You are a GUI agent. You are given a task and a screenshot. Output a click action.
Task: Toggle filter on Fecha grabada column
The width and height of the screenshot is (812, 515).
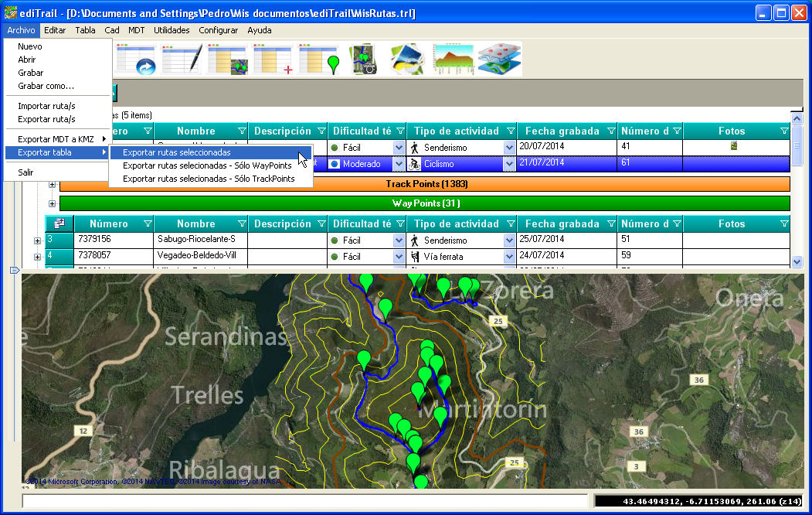click(x=611, y=131)
